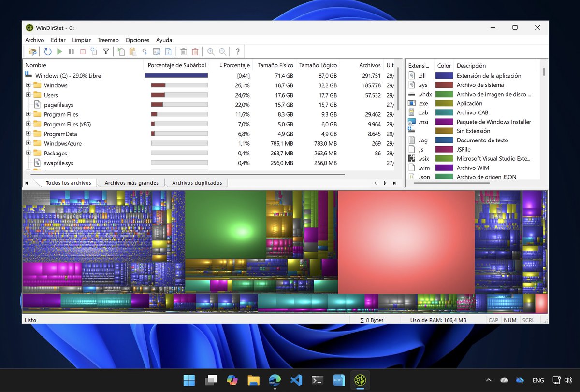Select the large red treemap block
The width and height of the screenshot is (580, 392).
click(x=406, y=242)
